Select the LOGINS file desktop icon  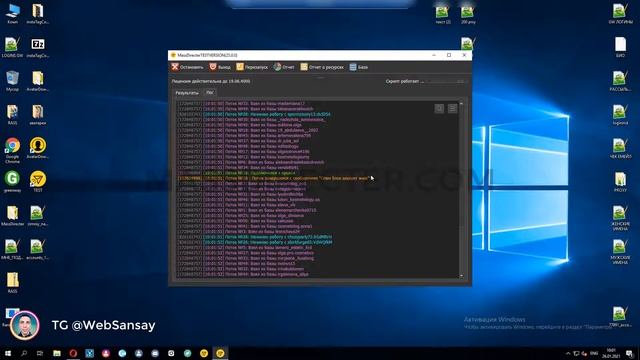(x=12, y=47)
